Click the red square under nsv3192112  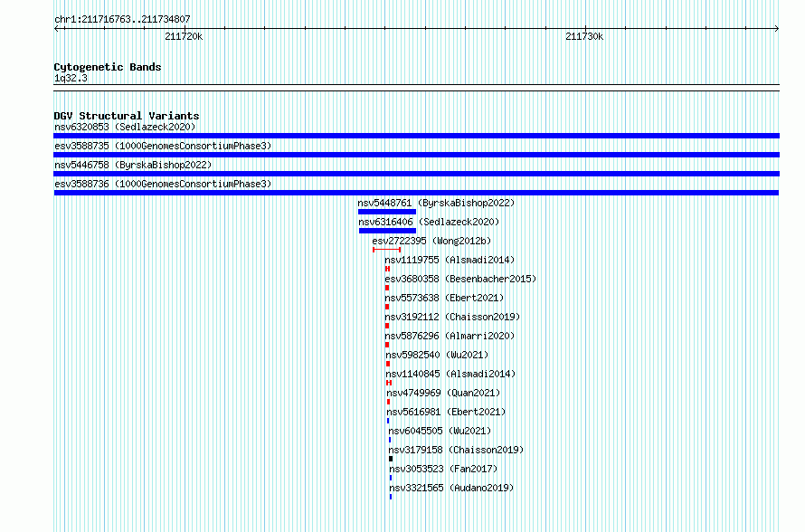pyautogui.click(x=387, y=326)
